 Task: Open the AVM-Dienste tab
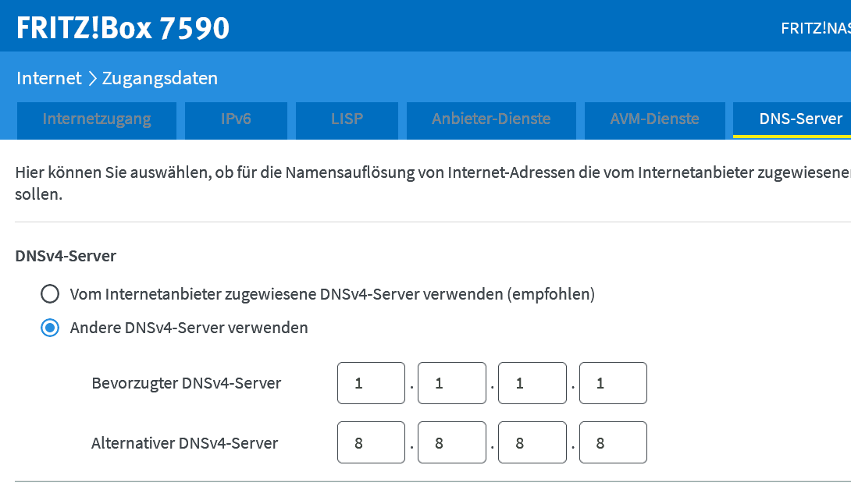(654, 119)
